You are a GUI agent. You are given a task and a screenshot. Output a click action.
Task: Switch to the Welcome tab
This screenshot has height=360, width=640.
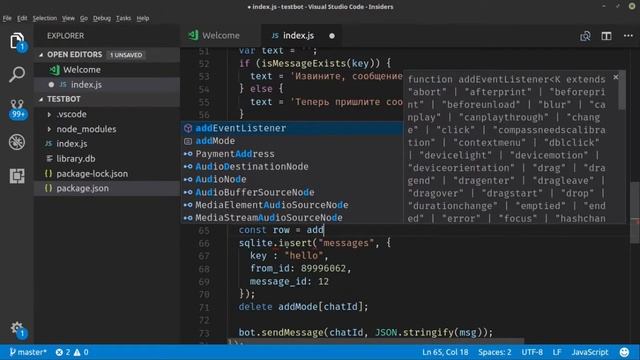pyautogui.click(x=220, y=36)
